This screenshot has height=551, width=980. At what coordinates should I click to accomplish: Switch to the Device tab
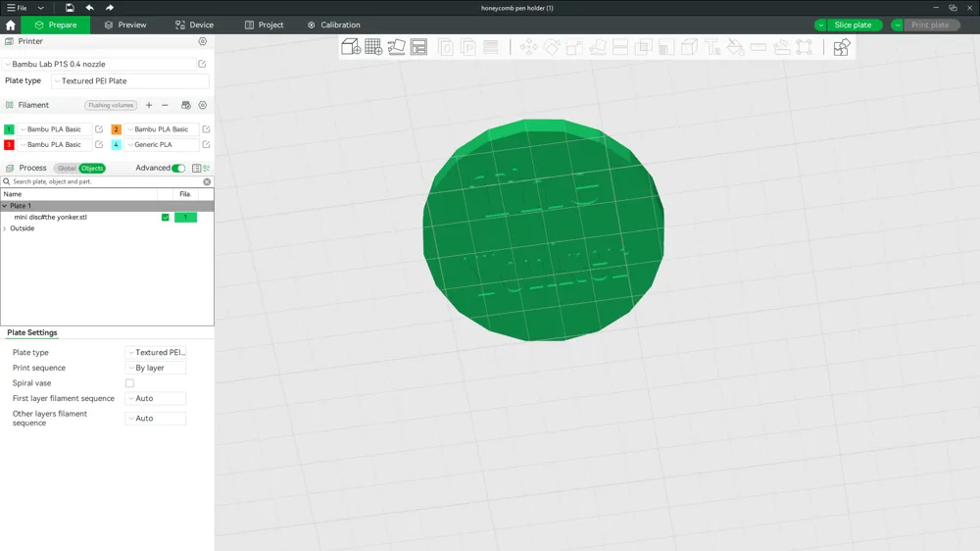(x=194, y=25)
